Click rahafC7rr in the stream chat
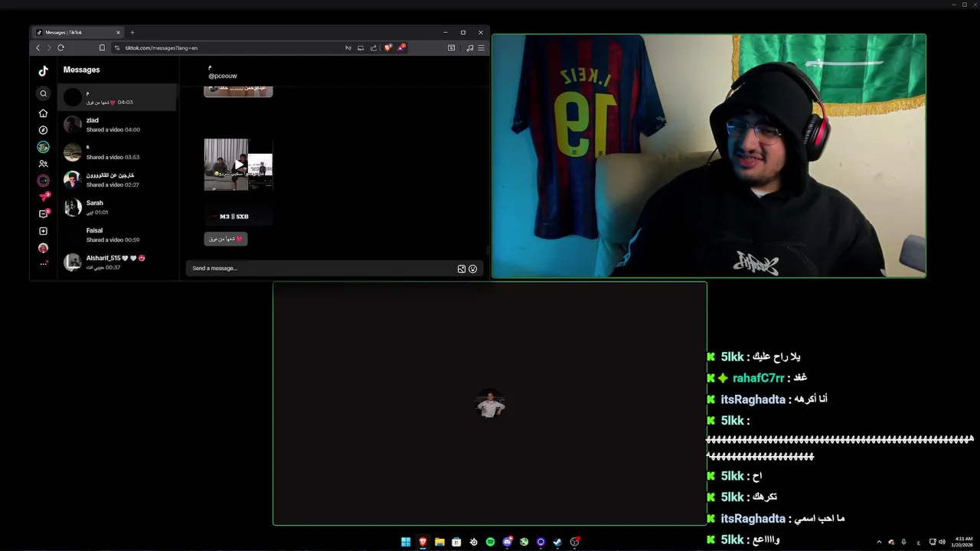Image resolution: width=980 pixels, height=551 pixels. (x=758, y=378)
